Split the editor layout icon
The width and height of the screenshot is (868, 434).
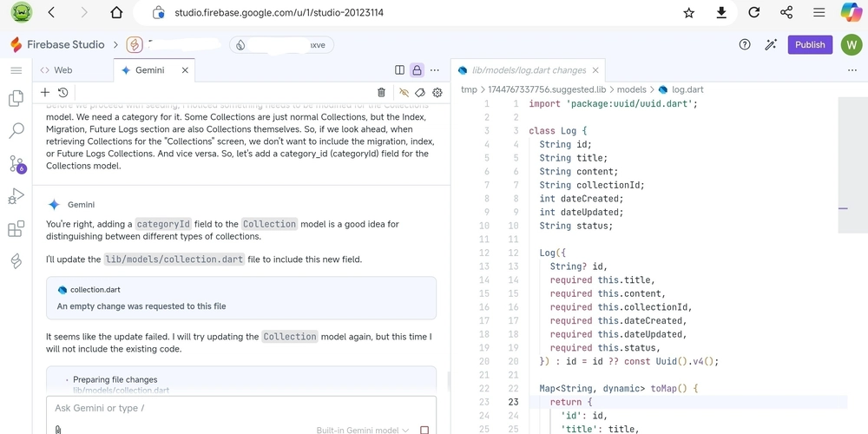399,70
